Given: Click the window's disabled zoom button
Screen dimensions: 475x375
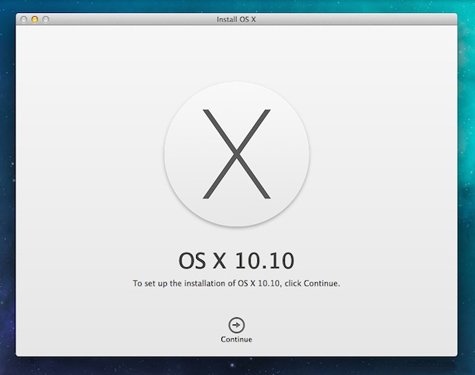Looking at the screenshot, I should pyautogui.click(x=46, y=19).
